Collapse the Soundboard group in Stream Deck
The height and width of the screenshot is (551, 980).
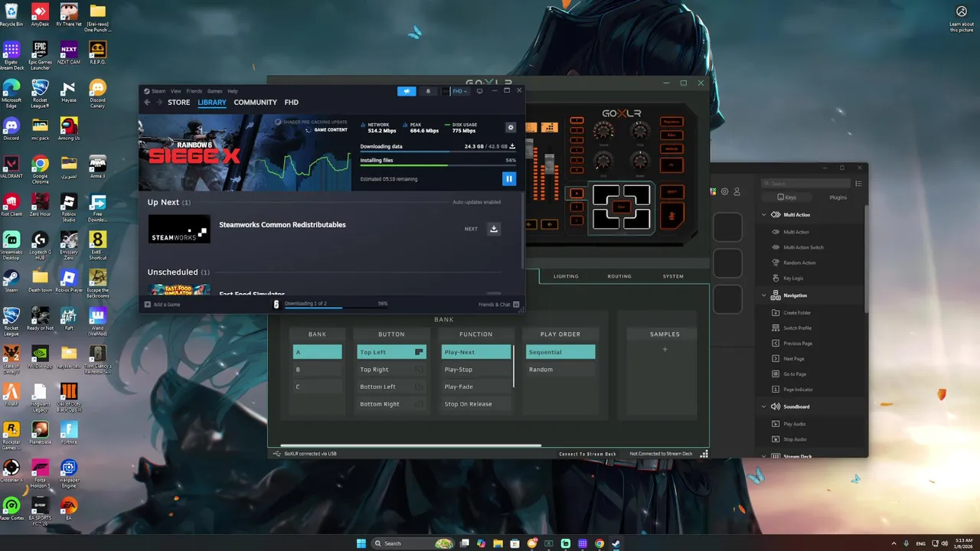(764, 406)
